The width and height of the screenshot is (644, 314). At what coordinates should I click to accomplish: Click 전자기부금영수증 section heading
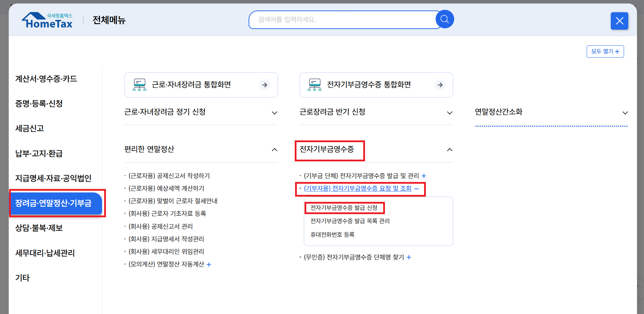pyautogui.click(x=327, y=149)
